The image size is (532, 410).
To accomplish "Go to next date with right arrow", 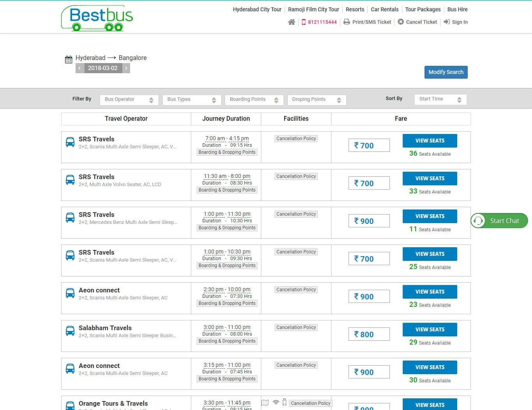I will 126,68.
